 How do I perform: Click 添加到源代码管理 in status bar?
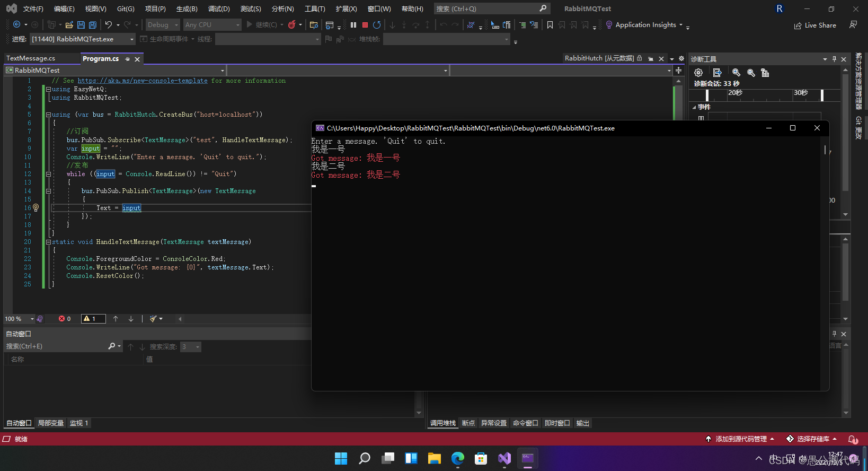[x=741, y=439]
